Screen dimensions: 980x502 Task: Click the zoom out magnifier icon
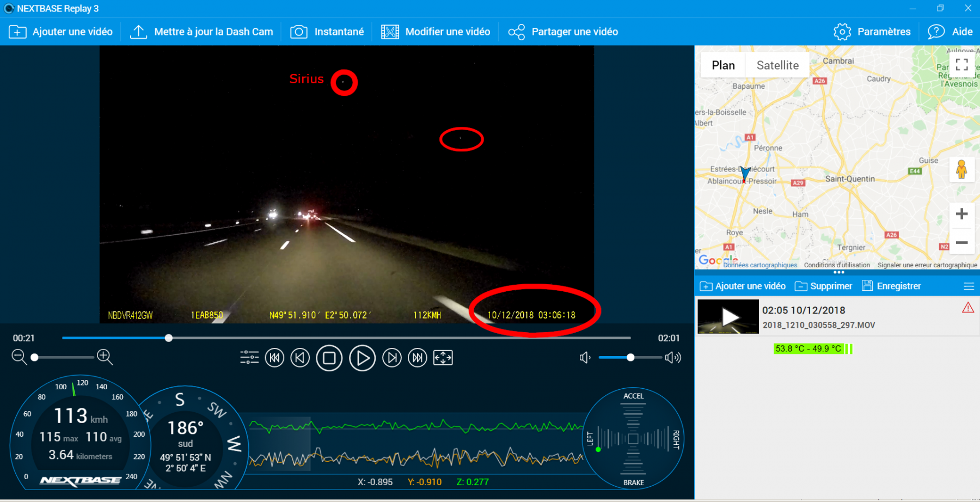tap(19, 357)
